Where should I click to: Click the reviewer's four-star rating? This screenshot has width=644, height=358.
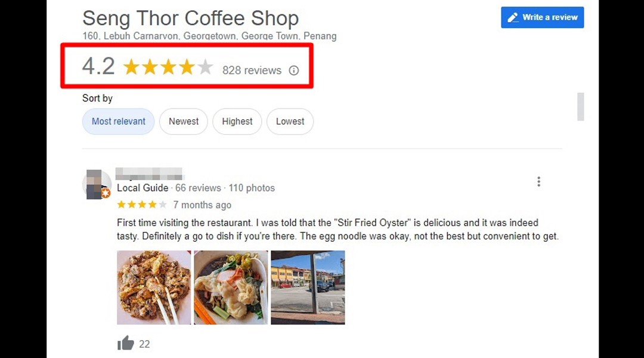click(142, 205)
